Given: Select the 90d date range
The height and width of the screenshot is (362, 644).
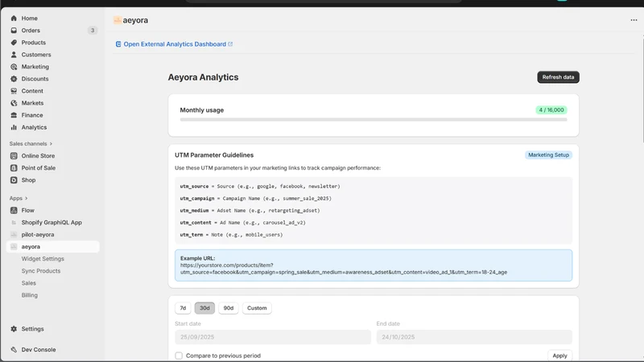Looking at the screenshot, I should (229, 308).
